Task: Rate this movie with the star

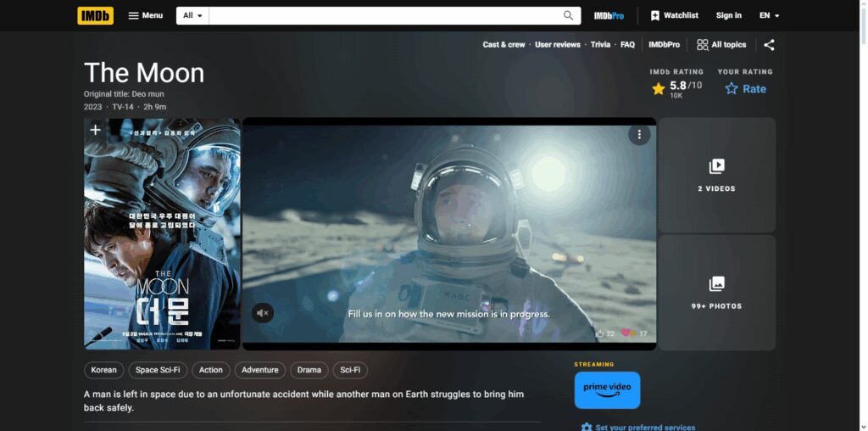Action: (x=745, y=88)
